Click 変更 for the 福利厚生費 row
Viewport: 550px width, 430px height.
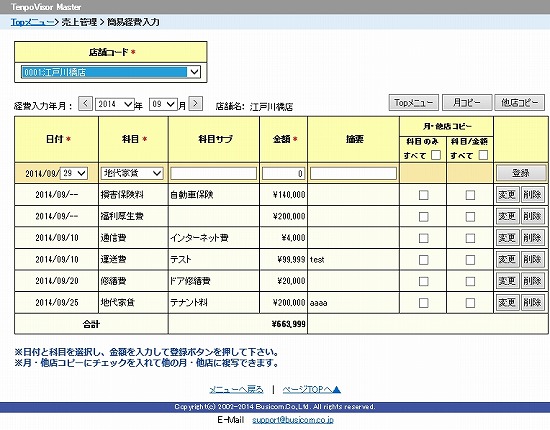(507, 216)
